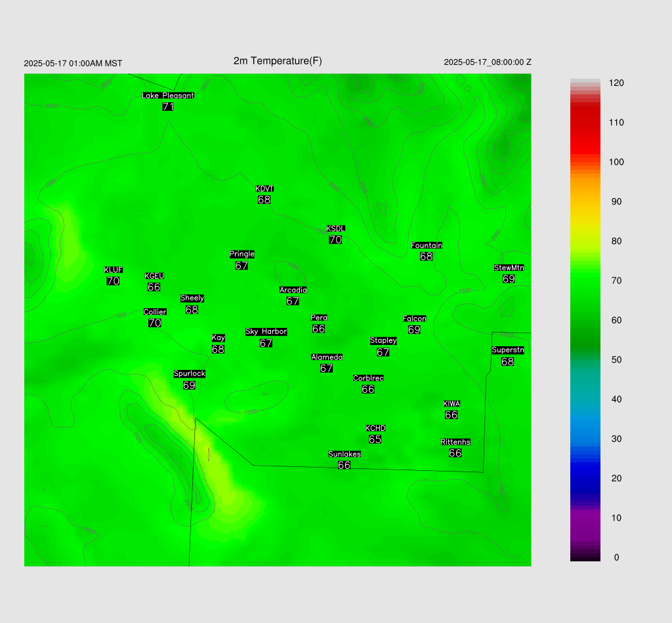Click the KGEU station label
Screen dimensions: 672x623
point(154,275)
